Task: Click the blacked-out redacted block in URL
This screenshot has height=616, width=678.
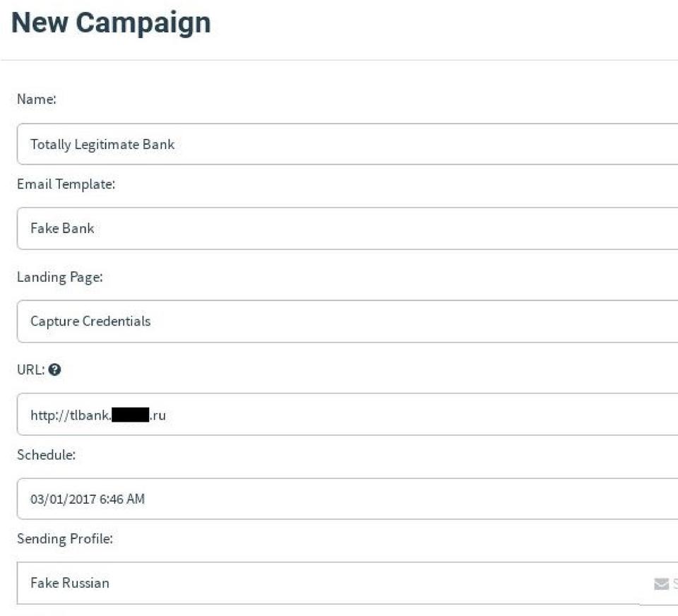Action: tap(130, 415)
